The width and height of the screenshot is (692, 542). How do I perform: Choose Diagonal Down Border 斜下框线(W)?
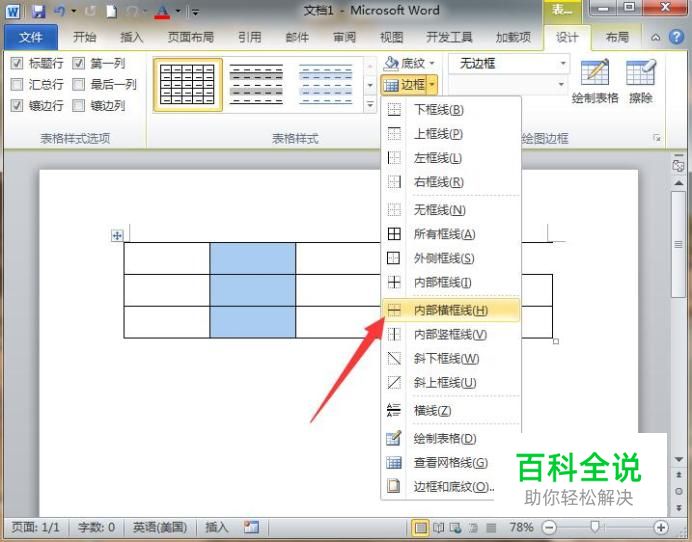[x=451, y=358]
